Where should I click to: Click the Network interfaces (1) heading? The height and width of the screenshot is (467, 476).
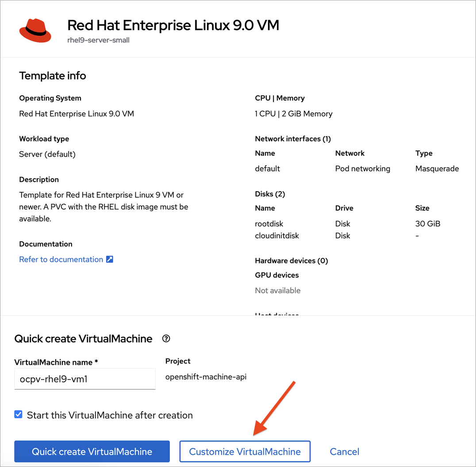(x=293, y=139)
